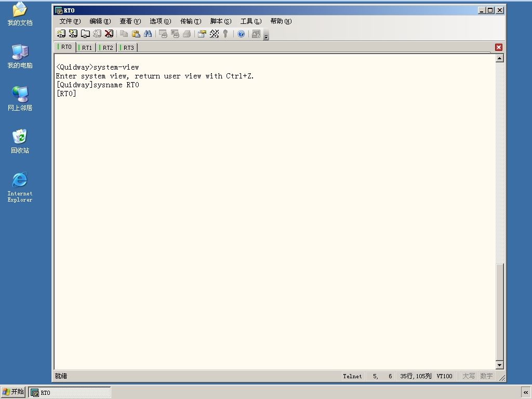The height and width of the screenshot is (399, 532).
Task: Click the Disconnect red X icon
Action: (x=109, y=34)
